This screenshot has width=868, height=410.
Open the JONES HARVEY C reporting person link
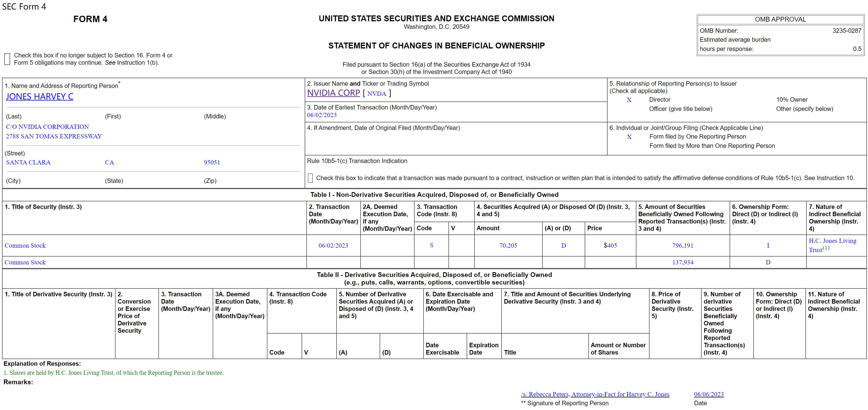[39, 97]
